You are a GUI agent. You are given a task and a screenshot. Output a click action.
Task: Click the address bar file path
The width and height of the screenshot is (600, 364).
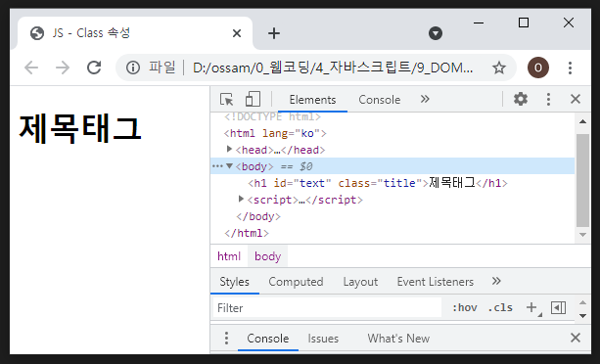(x=333, y=68)
